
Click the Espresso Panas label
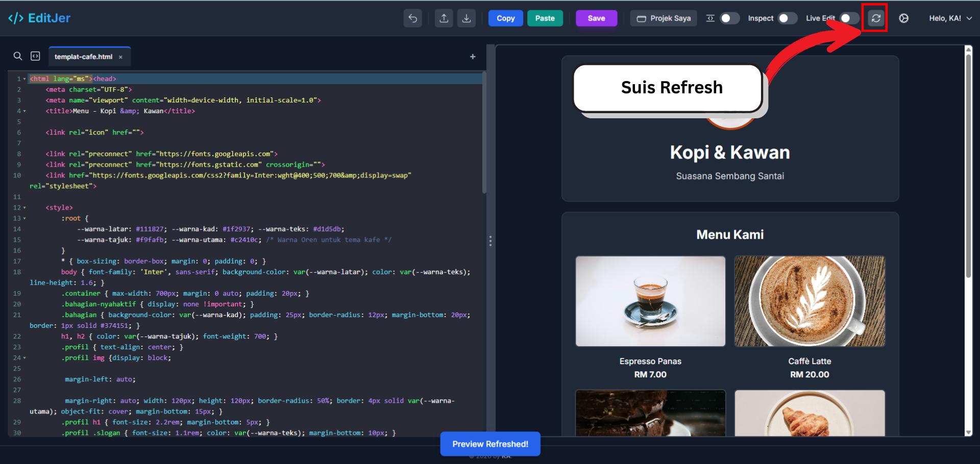coord(650,361)
